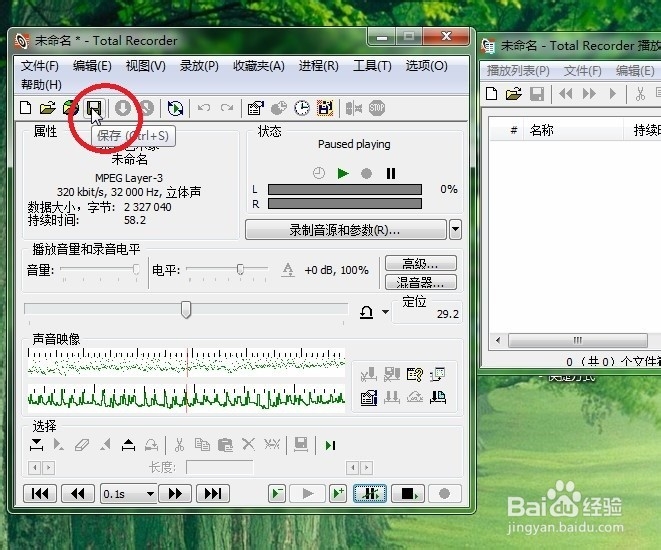
Task: Open dropdown arrow beside recording source button
Action: tap(455, 230)
